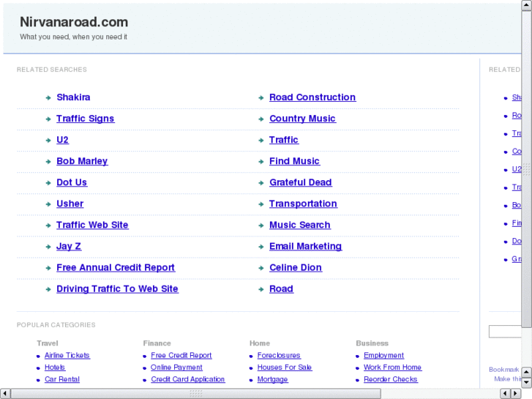Open the Transportation link
Viewport: 532px width, 399px height.
pyautogui.click(x=304, y=204)
